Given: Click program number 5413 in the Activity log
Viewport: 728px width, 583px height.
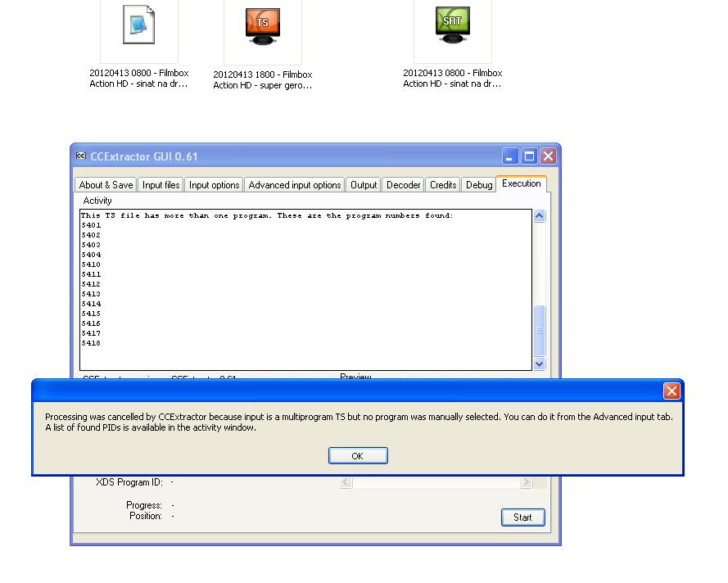Looking at the screenshot, I should (91, 294).
